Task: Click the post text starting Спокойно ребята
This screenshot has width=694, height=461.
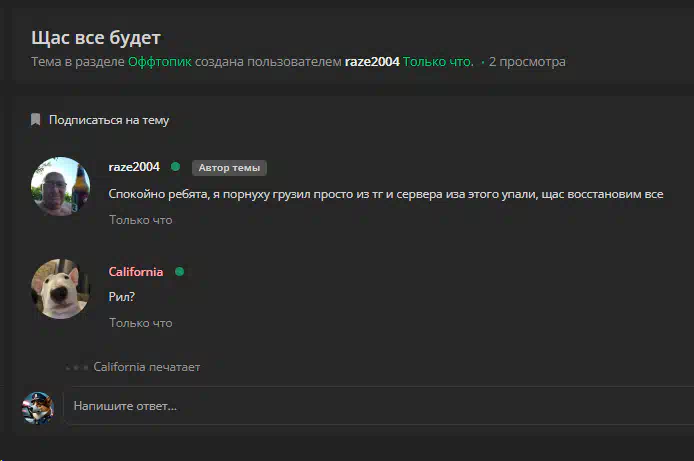Action: [x=386, y=194]
